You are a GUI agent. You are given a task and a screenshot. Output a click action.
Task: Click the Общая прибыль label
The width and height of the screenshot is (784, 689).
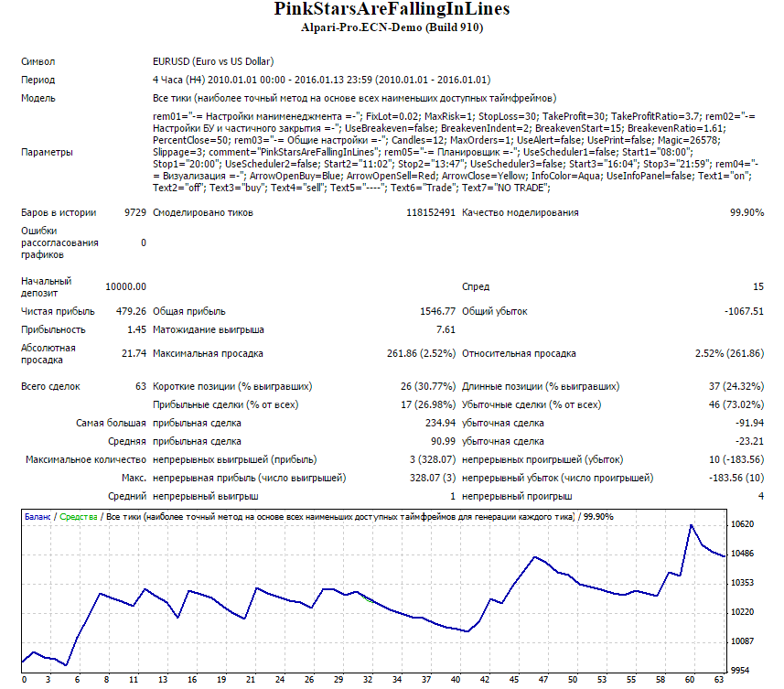point(189,311)
